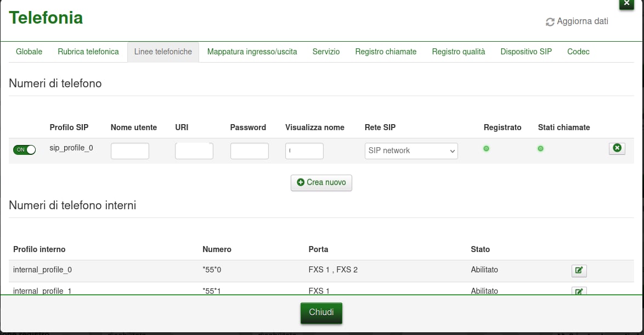Edit internal_profile_1 using the pencil icon
Screen dimensions: 644x335
[x=579, y=291]
